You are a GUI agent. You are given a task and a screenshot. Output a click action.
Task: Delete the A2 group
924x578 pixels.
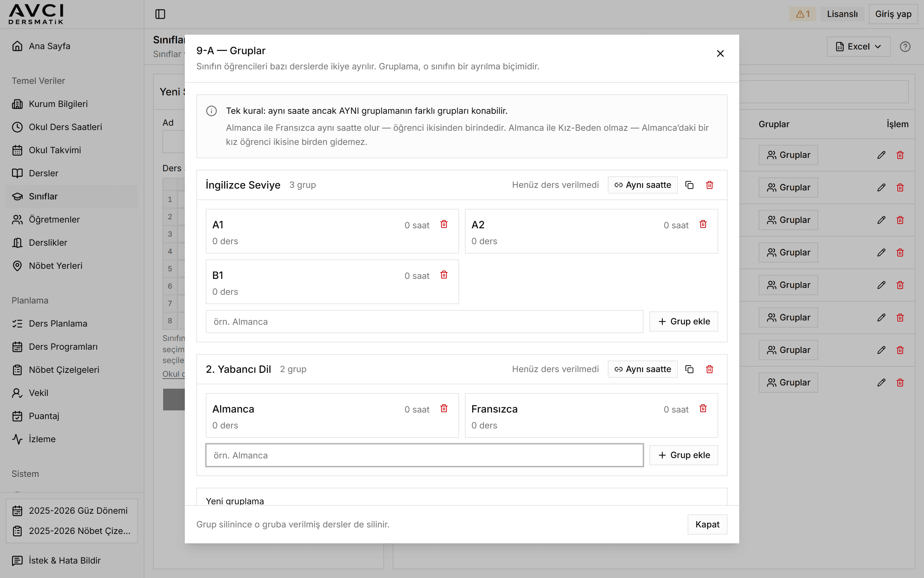pos(703,224)
